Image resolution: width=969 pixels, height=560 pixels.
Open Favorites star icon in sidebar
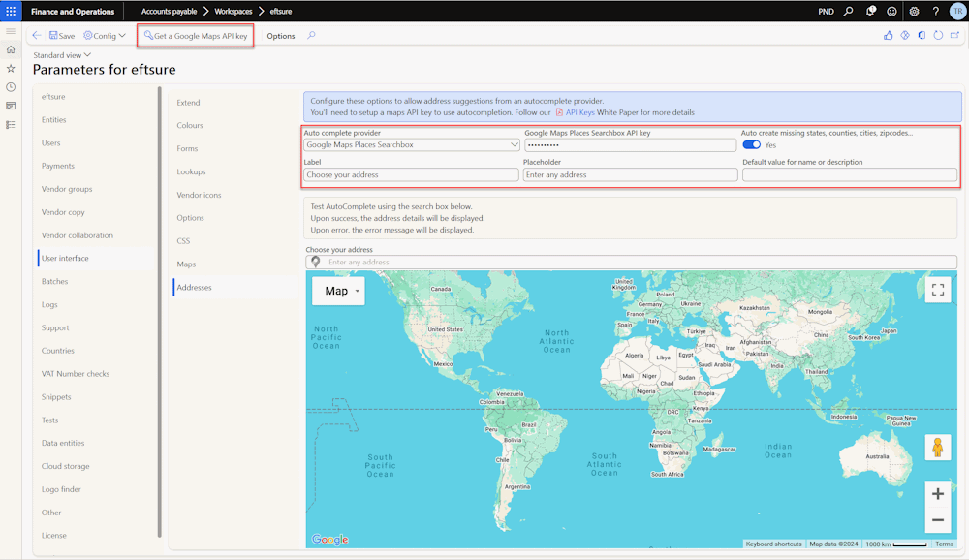11,69
